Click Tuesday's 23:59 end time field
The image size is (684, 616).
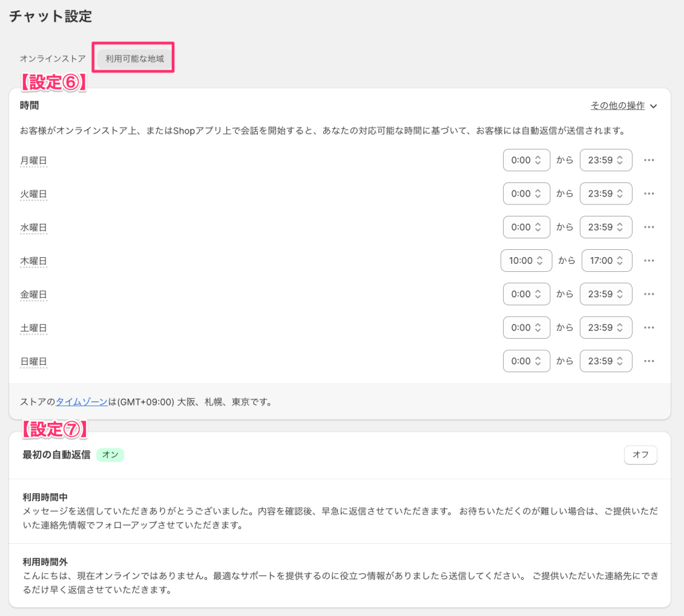click(x=606, y=194)
